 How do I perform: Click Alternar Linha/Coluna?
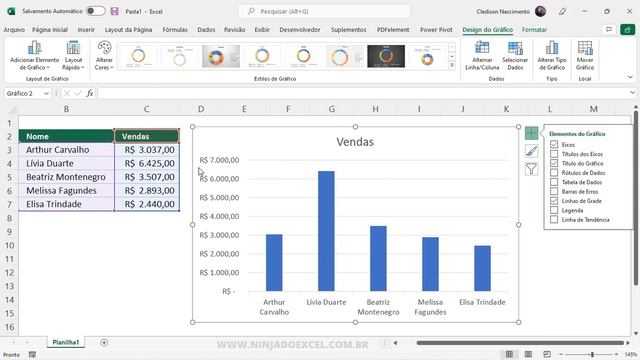click(x=482, y=56)
